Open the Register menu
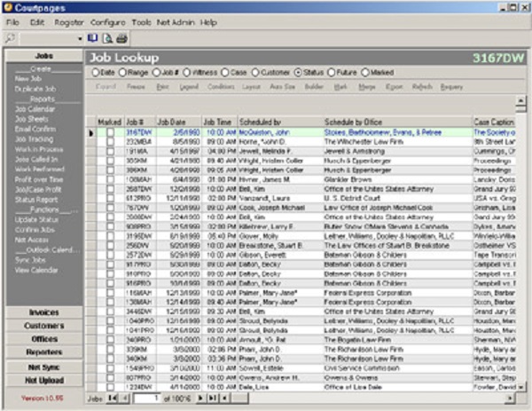This screenshot has width=532, height=411. coord(69,23)
